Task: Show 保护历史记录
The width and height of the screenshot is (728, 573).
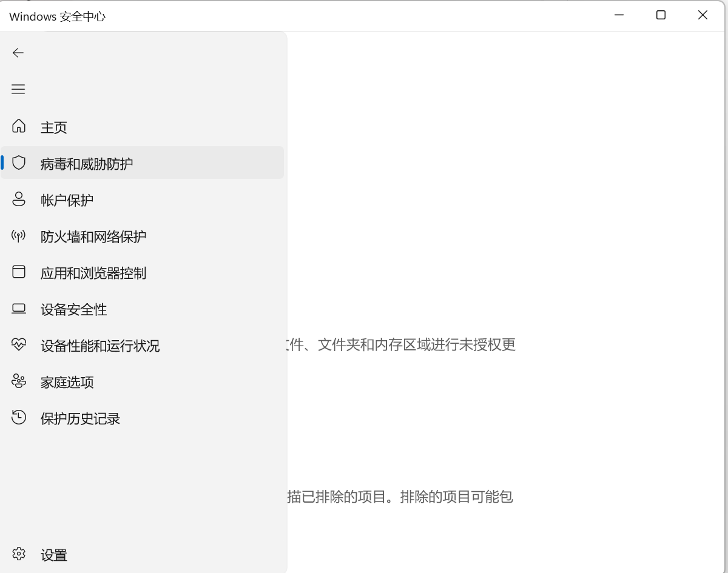Action: tap(143, 418)
